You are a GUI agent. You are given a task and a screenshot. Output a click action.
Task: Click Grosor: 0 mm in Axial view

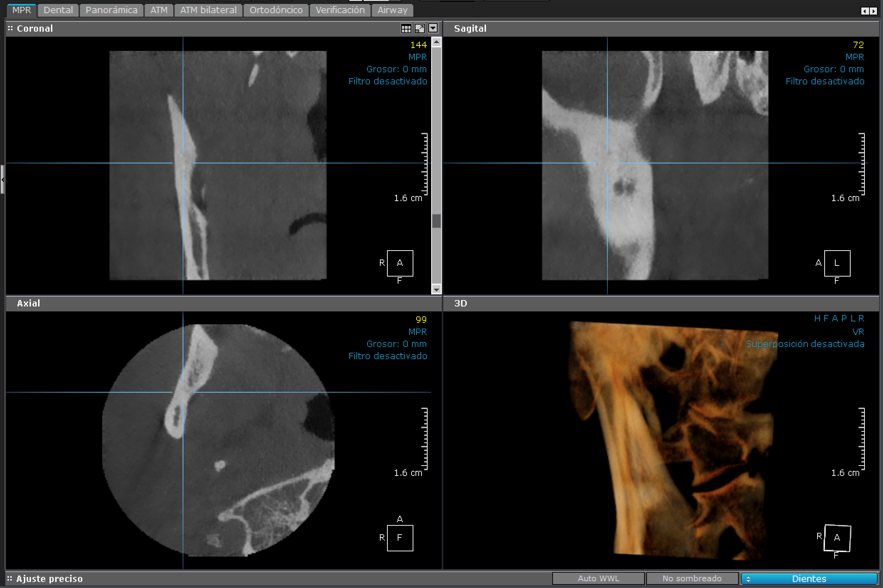click(396, 344)
